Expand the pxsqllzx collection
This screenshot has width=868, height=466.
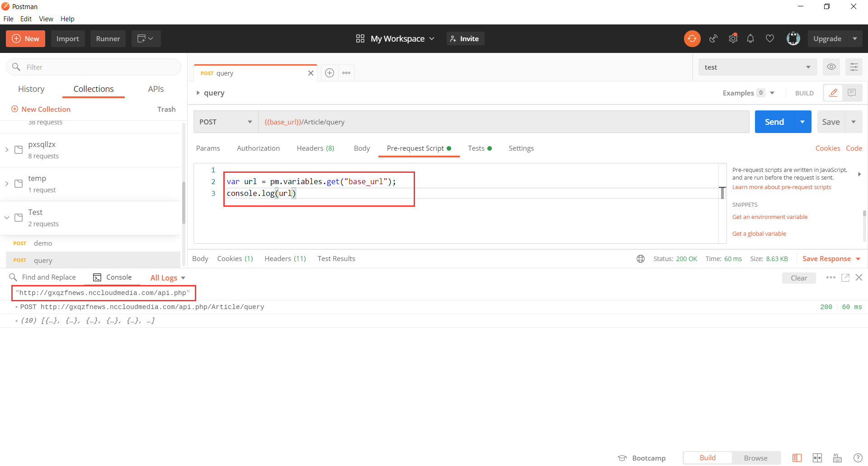7,150
